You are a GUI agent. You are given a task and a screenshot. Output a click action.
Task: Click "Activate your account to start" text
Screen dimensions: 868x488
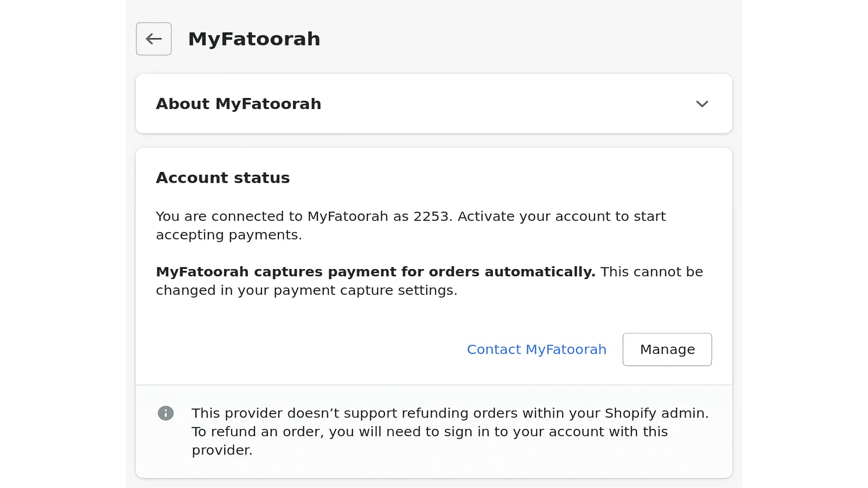pos(561,216)
